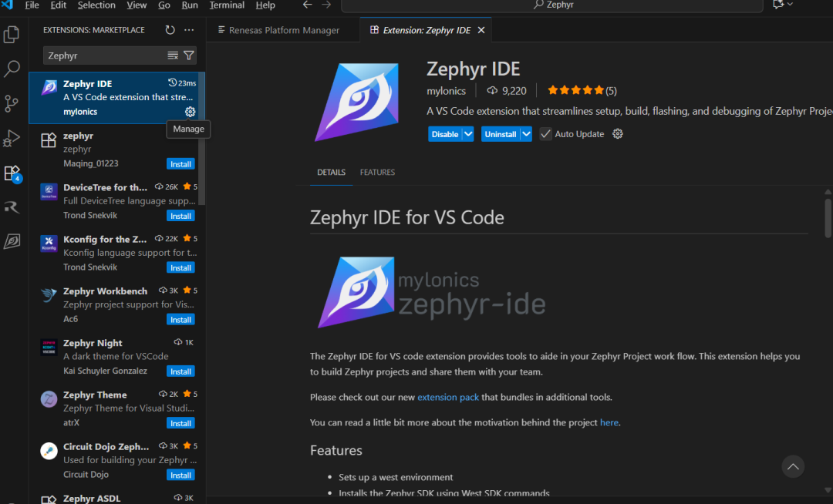Click the back navigation arrow
This screenshot has width=833, height=504.
[307, 5]
